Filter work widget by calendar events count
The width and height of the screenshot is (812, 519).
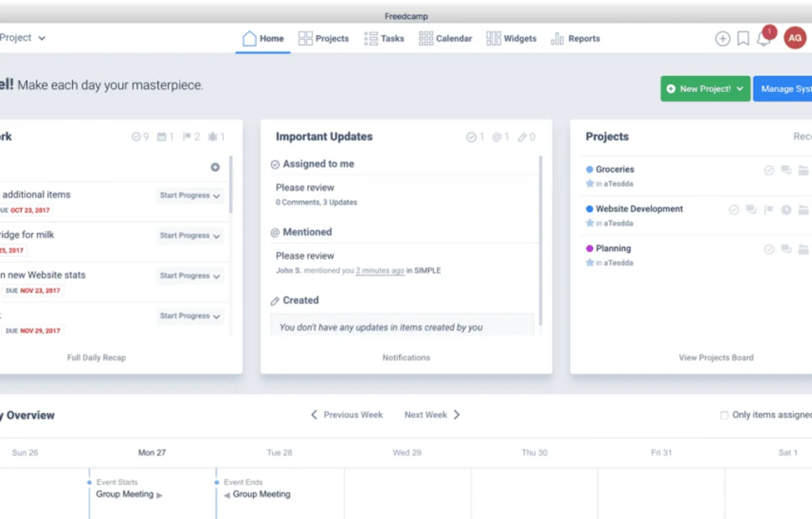pyautogui.click(x=165, y=136)
